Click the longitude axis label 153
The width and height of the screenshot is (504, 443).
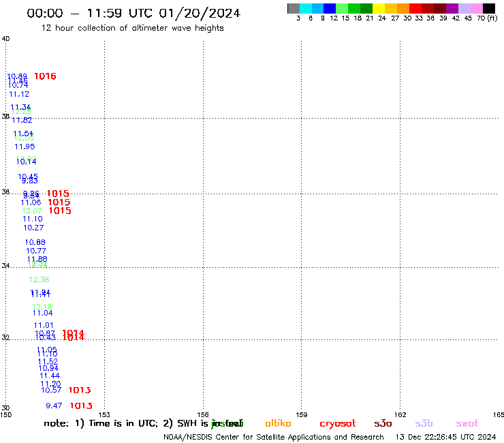coord(104,414)
